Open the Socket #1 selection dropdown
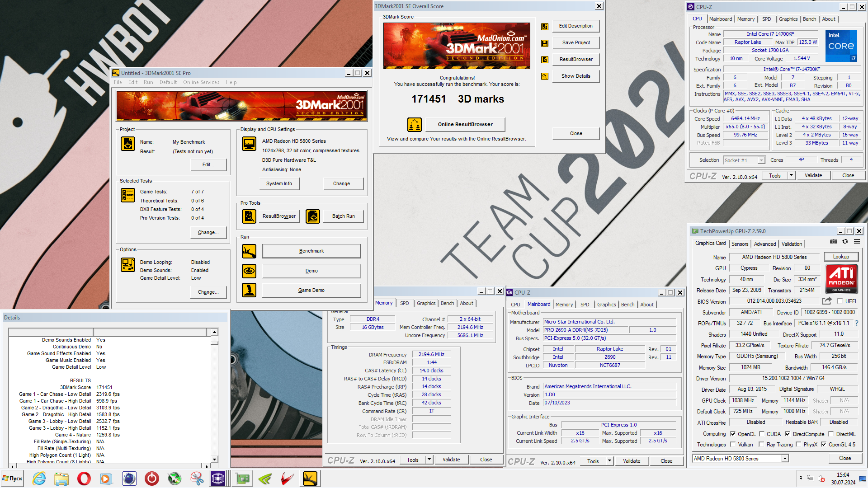 [761, 160]
